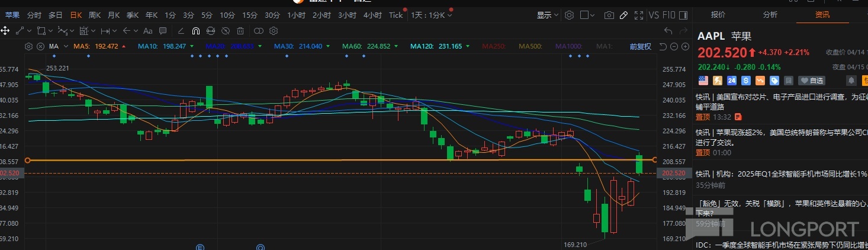Click the blue dollar sign icon
The height and width of the screenshot is (250, 868).
[746, 81]
